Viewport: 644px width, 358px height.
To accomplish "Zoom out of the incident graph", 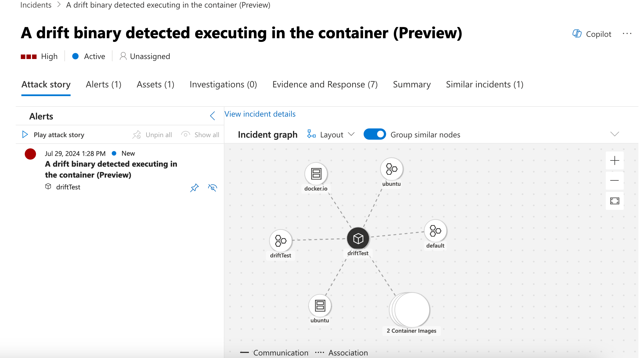I will [615, 181].
